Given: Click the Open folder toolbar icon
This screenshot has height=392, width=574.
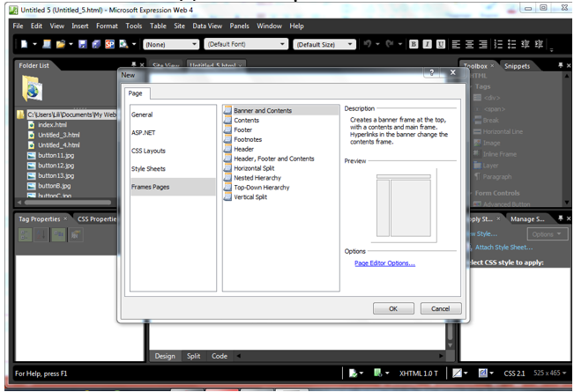Looking at the screenshot, I should (x=61, y=44).
